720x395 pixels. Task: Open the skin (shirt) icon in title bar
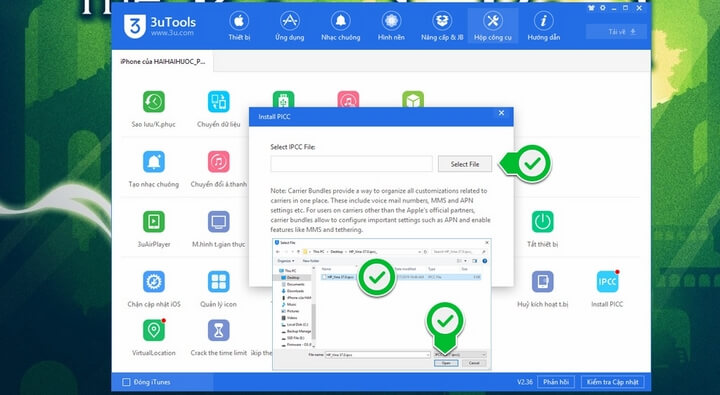point(591,8)
